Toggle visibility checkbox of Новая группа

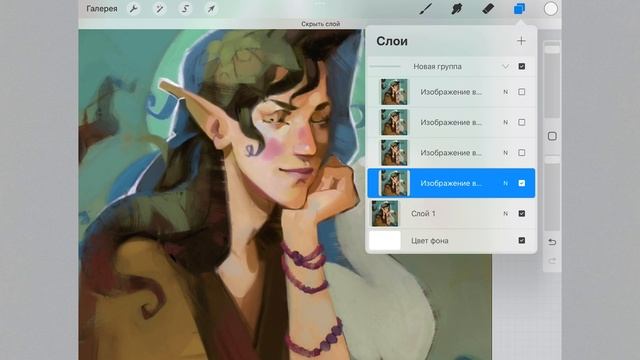click(x=522, y=67)
